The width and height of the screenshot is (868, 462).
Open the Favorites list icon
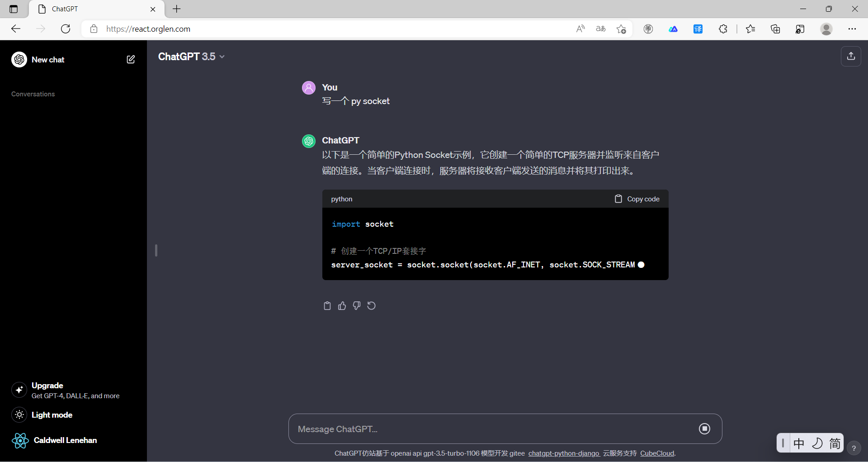pyautogui.click(x=750, y=29)
